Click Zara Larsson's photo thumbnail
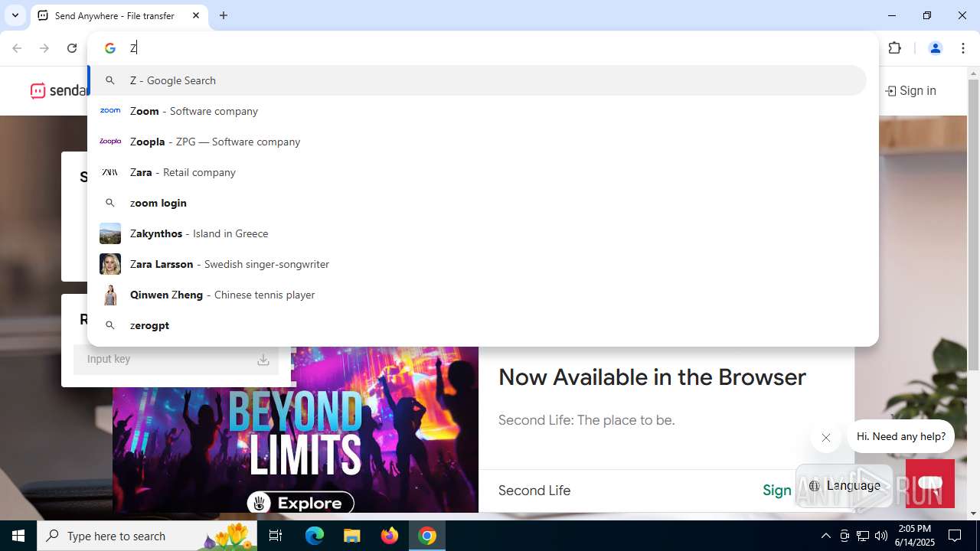Screen dimensions: 980x551 [110, 264]
